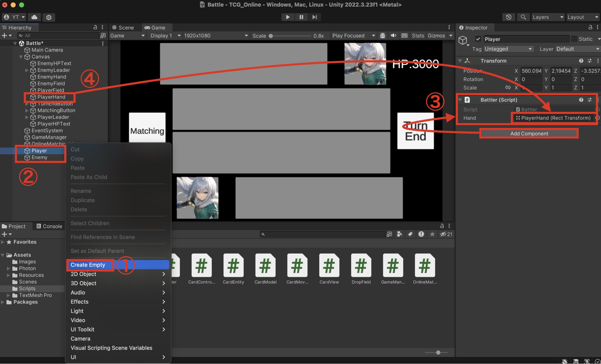This screenshot has height=364, width=601.
Task: Enable the Static checkbox in Inspector
Action: pos(574,39)
